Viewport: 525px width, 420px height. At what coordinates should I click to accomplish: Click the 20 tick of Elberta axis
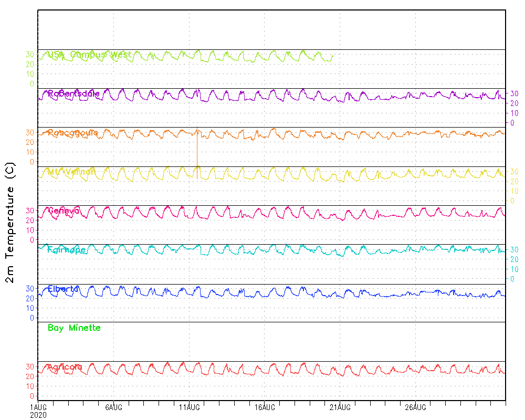30,298
